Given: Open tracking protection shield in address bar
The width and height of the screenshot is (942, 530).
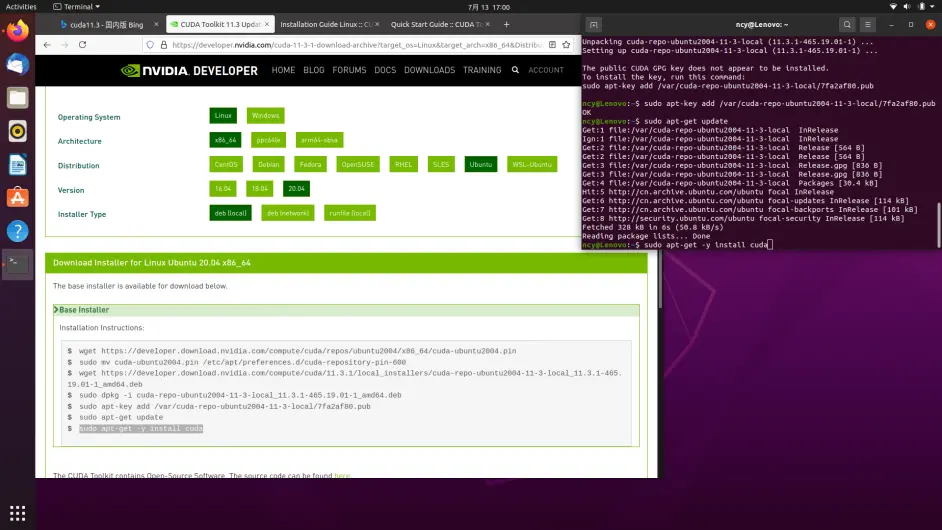Looking at the screenshot, I should tap(150, 44).
